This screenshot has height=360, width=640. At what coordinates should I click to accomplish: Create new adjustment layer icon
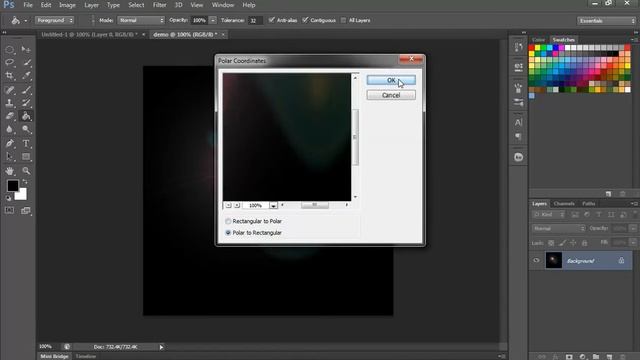[582, 357]
